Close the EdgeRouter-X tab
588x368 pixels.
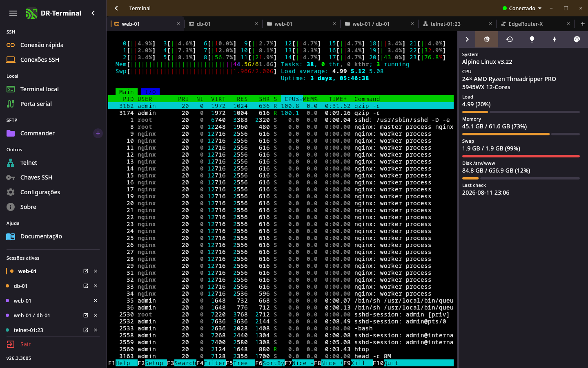point(568,24)
